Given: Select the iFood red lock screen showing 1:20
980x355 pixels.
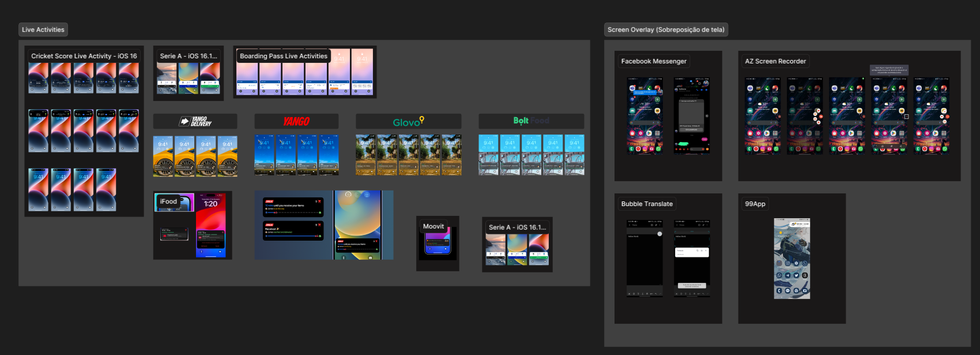Looking at the screenshot, I should 210,226.
